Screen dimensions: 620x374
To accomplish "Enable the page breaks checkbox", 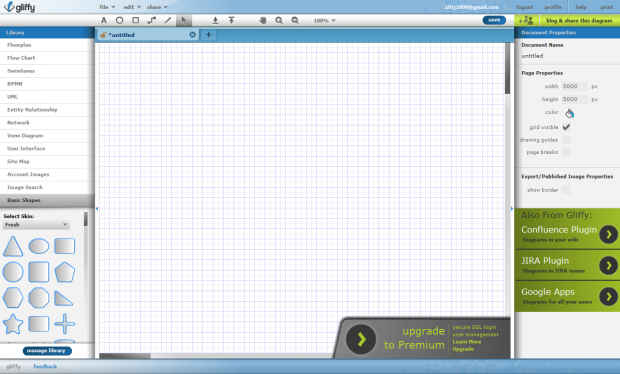I will point(566,152).
